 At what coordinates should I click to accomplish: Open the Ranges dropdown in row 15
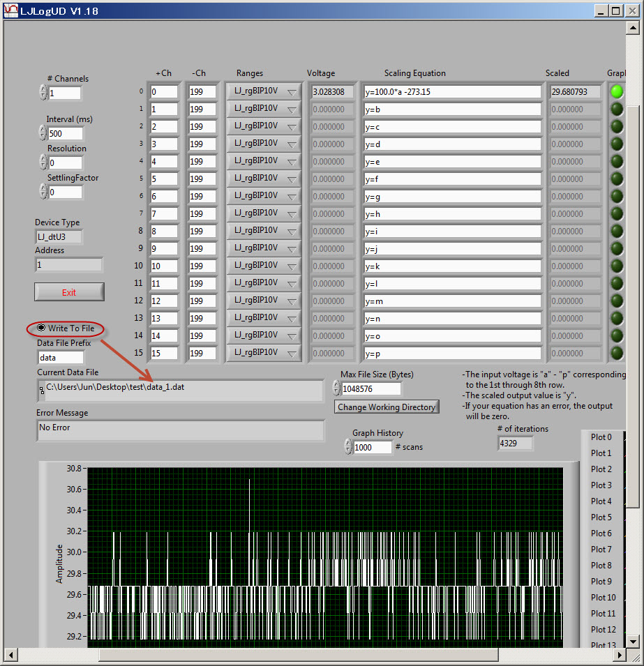(x=264, y=353)
